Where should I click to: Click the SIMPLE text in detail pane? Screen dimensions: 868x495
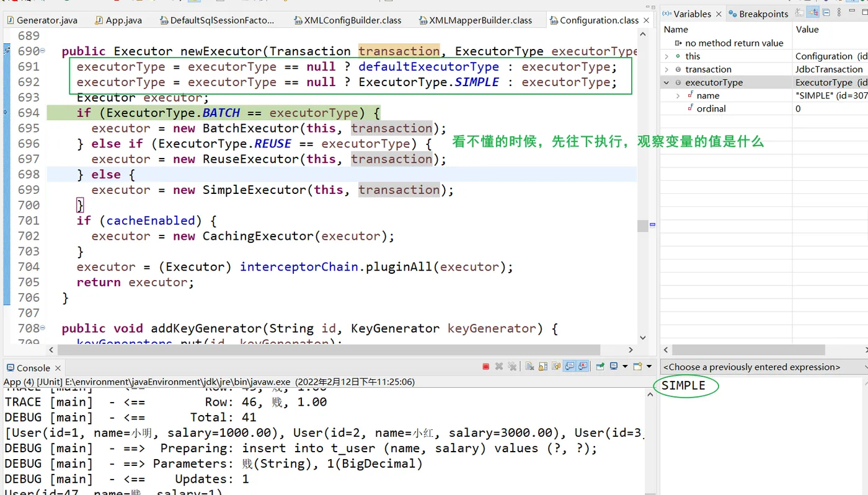pyautogui.click(x=683, y=386)
